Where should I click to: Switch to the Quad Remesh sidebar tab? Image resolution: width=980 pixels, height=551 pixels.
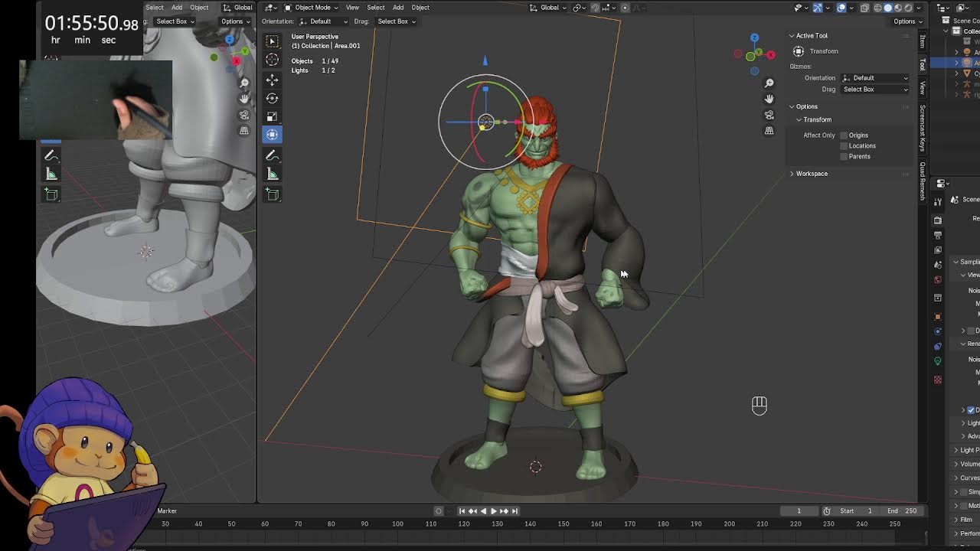(923, 181)
